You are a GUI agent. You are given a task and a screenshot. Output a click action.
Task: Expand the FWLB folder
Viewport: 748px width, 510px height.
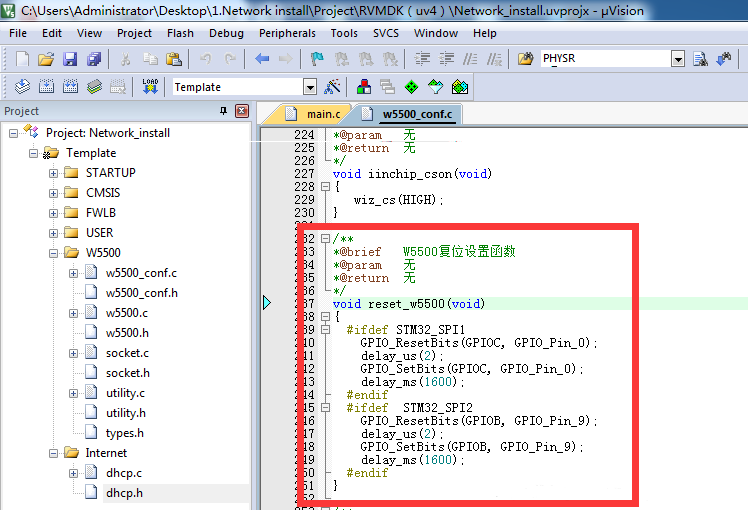pos(53,213)
